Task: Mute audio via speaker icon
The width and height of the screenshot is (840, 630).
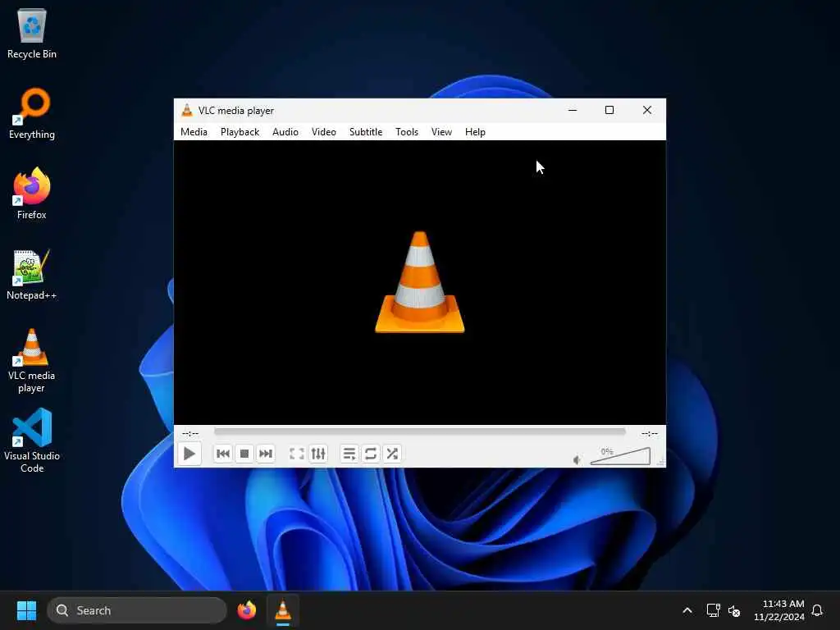Action: (577, 460)
